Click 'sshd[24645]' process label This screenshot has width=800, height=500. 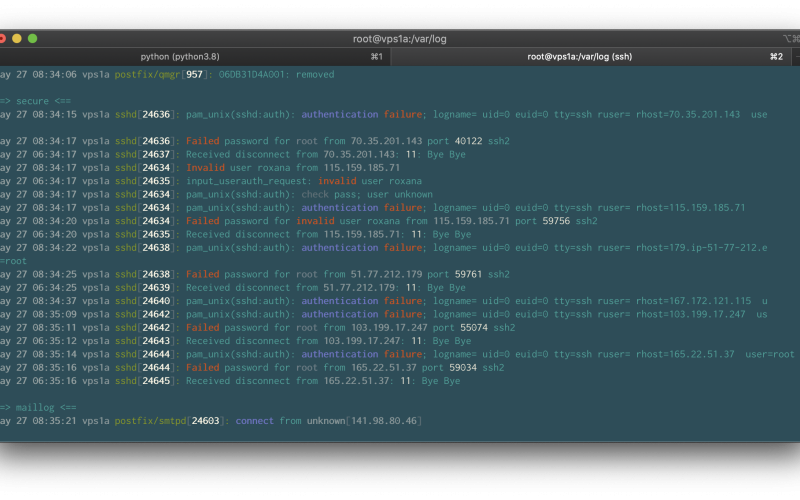coord(145,381)
